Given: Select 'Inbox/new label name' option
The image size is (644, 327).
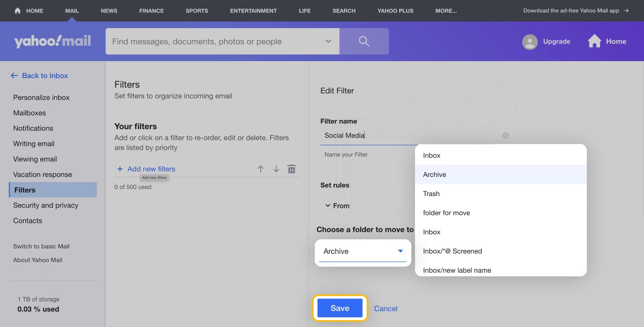Looking at the screenshot, I should click(501, 270).
